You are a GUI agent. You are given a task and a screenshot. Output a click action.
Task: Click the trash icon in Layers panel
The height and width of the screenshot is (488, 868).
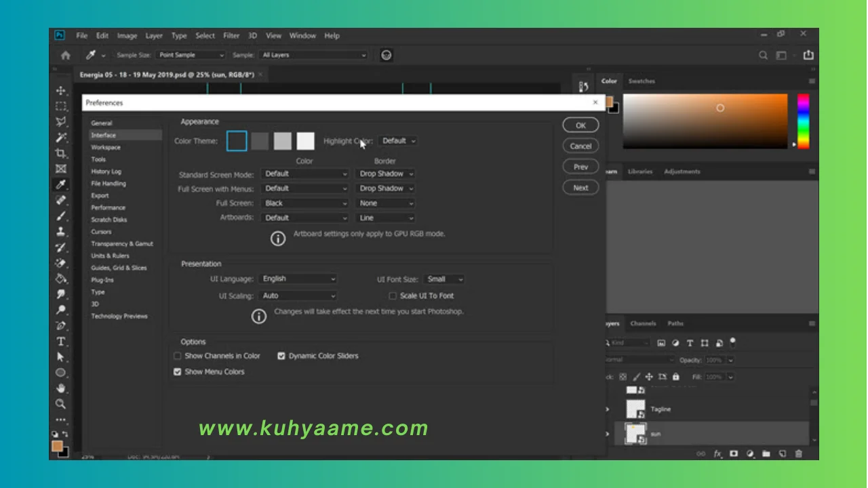(799, 453)
